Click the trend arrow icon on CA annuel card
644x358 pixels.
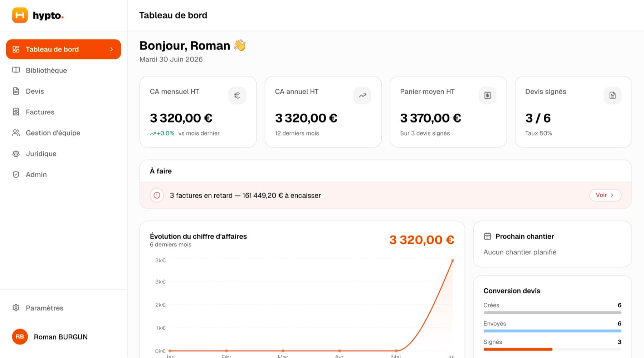[x=362, y=95]
